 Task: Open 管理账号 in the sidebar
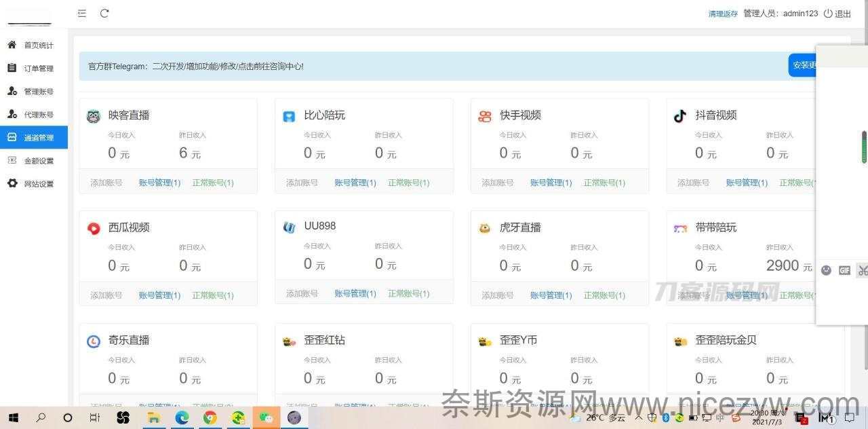34,92
